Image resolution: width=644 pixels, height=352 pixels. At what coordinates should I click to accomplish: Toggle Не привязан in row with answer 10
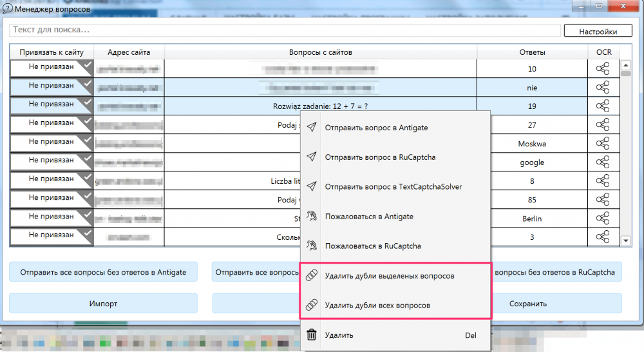51,68
